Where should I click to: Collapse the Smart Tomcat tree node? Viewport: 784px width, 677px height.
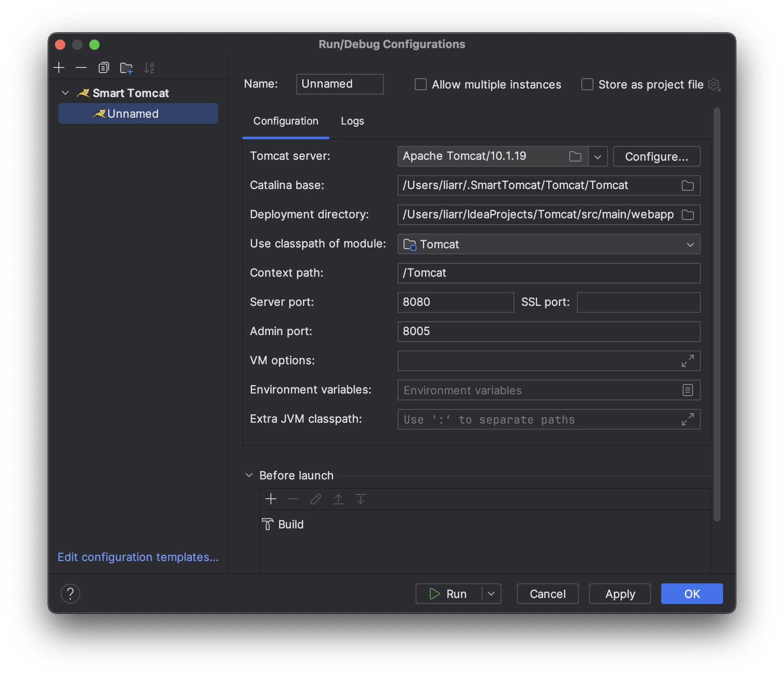65,93
